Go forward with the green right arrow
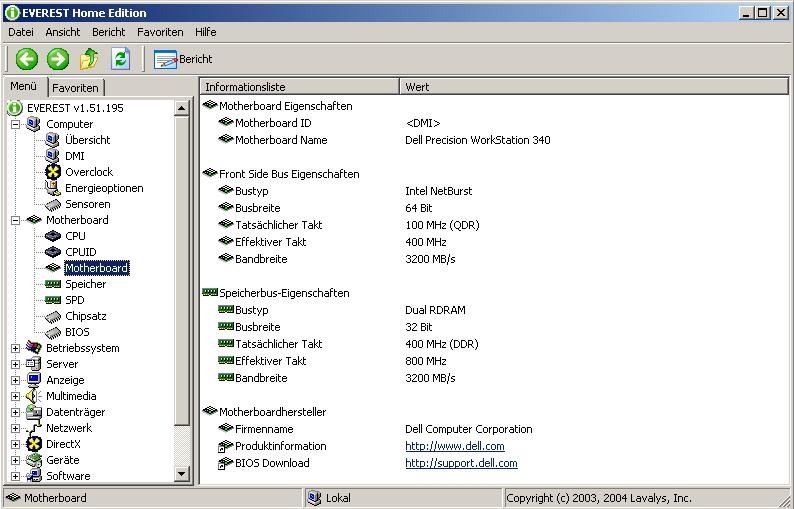The height and width of the screenshot is (509, 794). tap(58, 59)
